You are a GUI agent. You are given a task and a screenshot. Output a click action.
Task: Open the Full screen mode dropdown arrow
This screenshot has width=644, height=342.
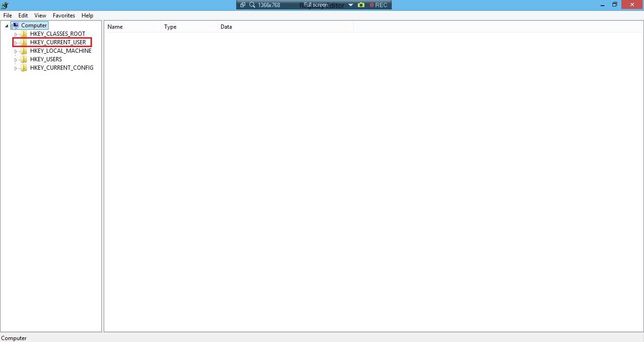point(351,5)
